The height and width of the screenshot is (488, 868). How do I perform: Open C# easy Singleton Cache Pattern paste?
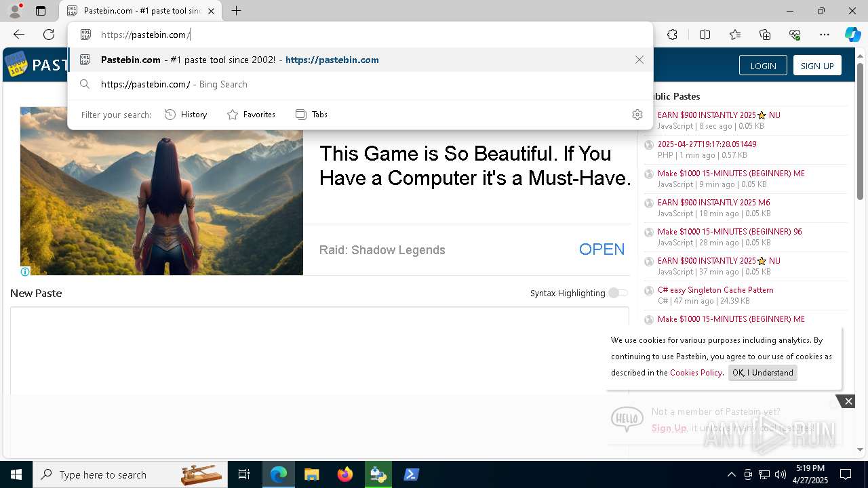715,289
